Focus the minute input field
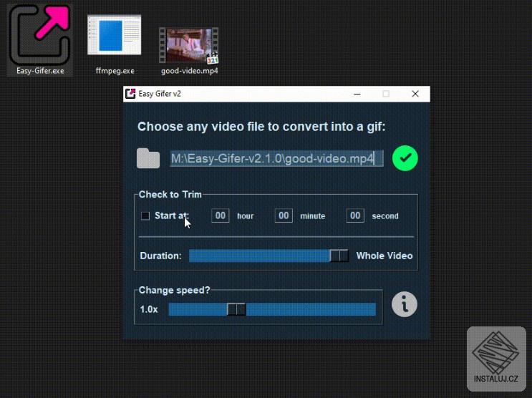This screenshot has height=398, width=532. (x=284, y=215)
